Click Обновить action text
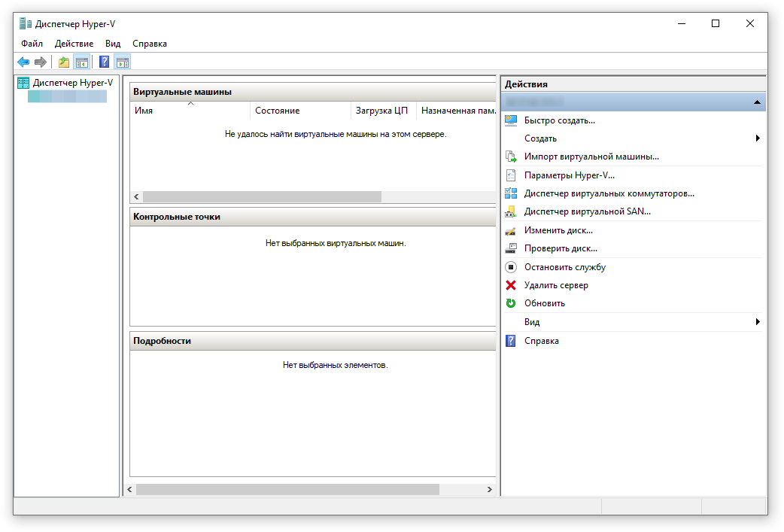Screen dimensions: 784x532 tap(545, 303)
